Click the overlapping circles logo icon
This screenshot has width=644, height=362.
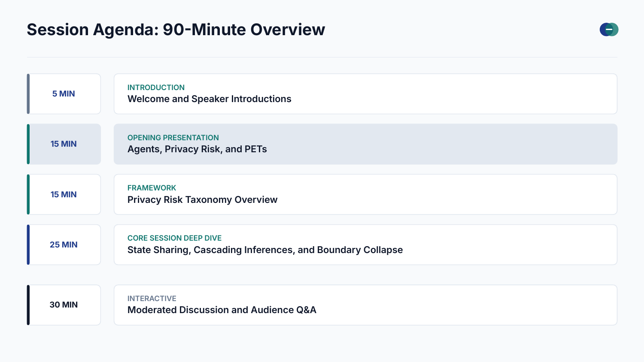point(609,30)
